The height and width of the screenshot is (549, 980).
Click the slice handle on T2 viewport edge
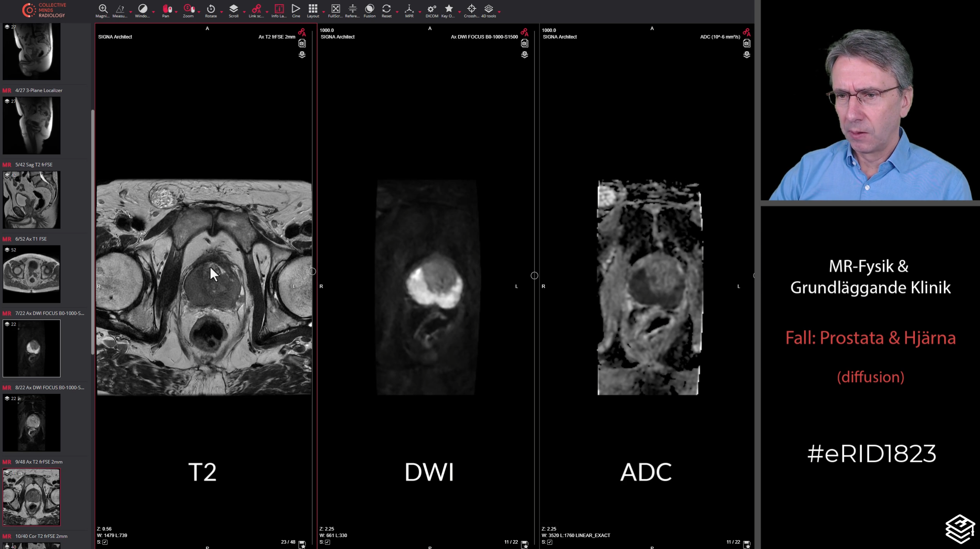312,272
